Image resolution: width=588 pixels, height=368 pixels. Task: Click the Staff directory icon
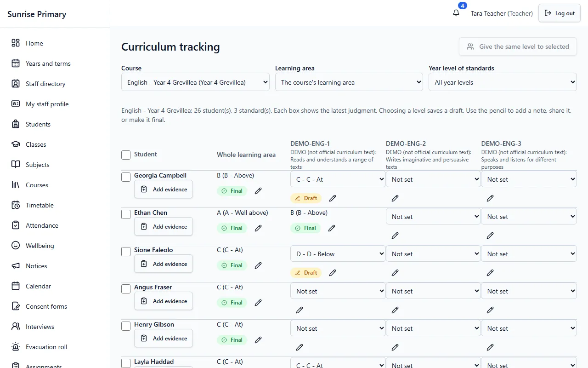coord(16,84)
